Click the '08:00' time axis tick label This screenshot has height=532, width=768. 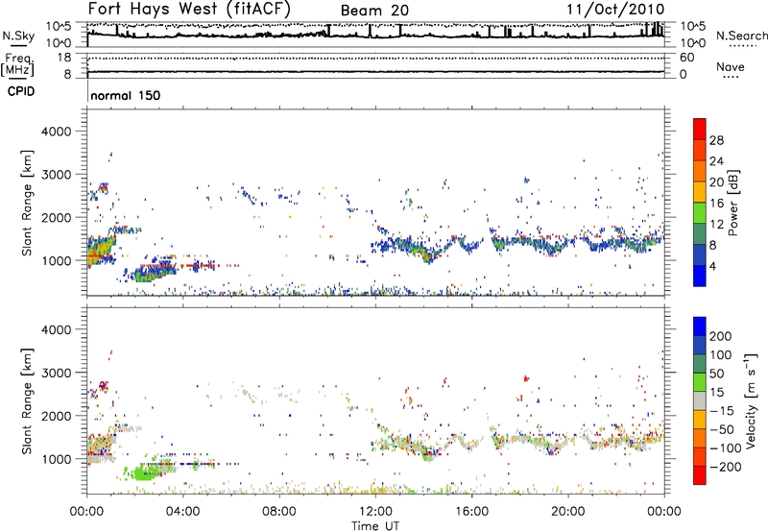point(279,512)
